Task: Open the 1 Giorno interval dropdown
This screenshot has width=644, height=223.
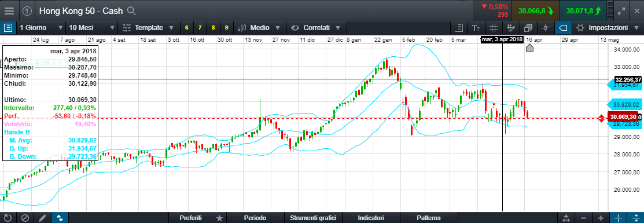Action: pos(41,28)
